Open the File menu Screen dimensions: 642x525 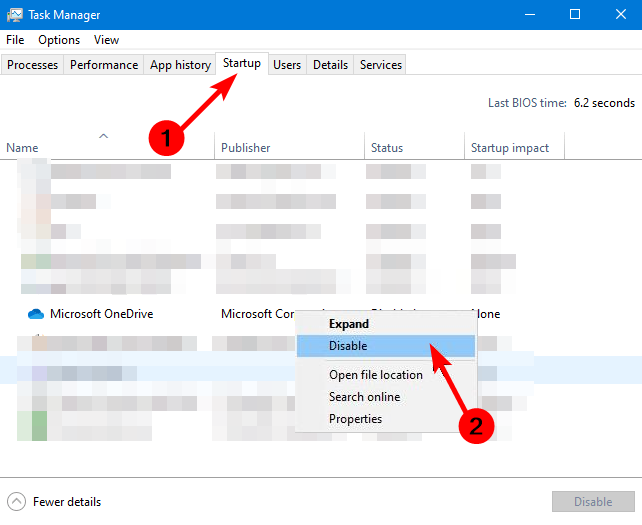pyautogui.click(x=15, y=40)
